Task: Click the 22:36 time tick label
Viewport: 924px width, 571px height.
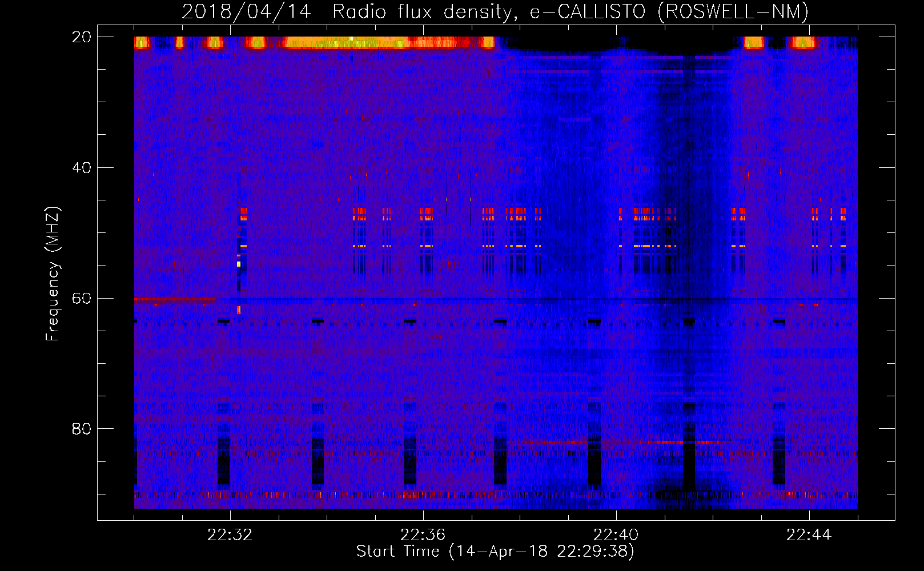Action: [423, 535]
